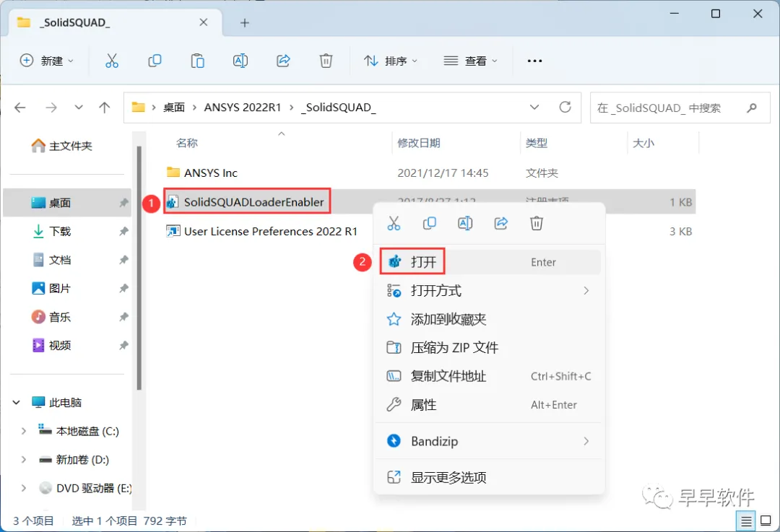Rename using the context menu rename icon

[465, 223]
